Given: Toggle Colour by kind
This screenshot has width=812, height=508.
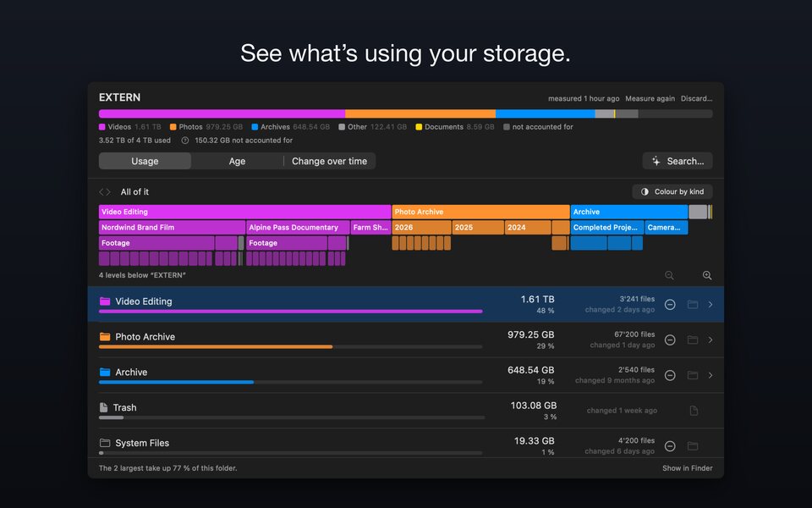Looking at the screenshot, I should click(x=672, y=192).
